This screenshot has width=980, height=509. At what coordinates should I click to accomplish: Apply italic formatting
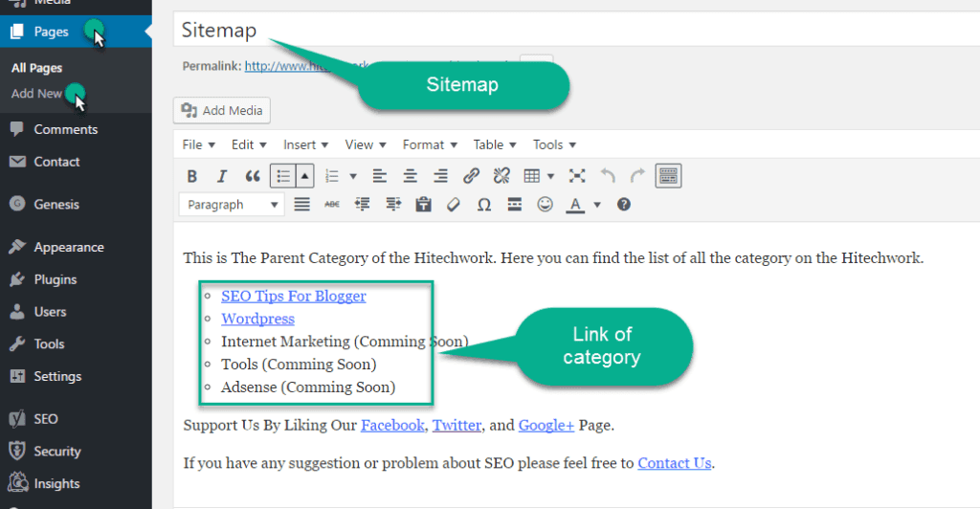pyautogui.click(x=222, y=176)
